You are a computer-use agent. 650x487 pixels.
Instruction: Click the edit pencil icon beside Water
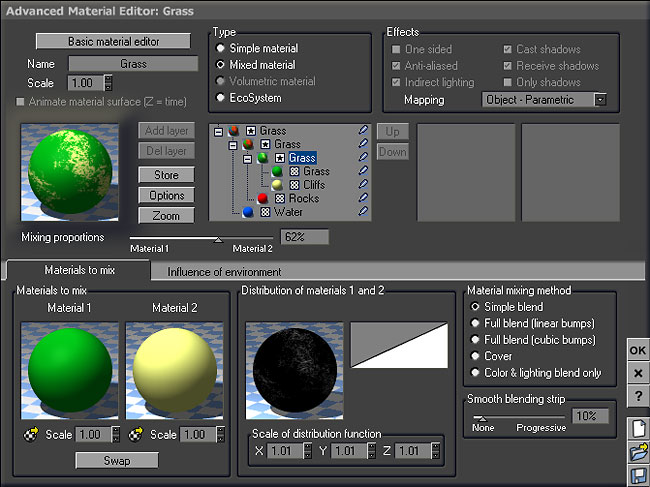[x=363, y=212]
